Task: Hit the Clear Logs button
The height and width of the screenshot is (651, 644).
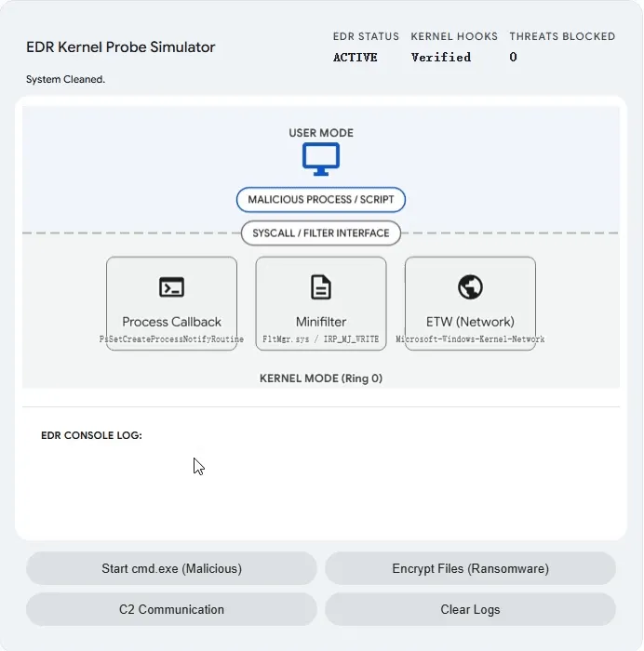Action: click(470, 610)
